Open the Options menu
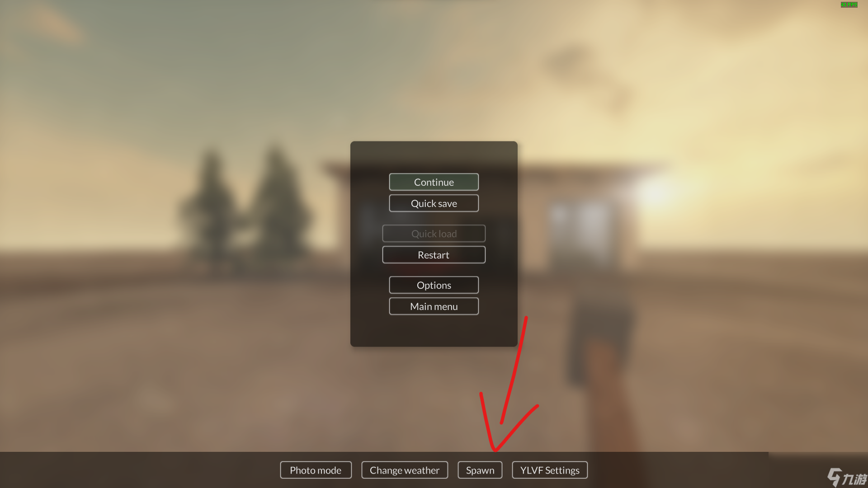 [x=434, y=284]
